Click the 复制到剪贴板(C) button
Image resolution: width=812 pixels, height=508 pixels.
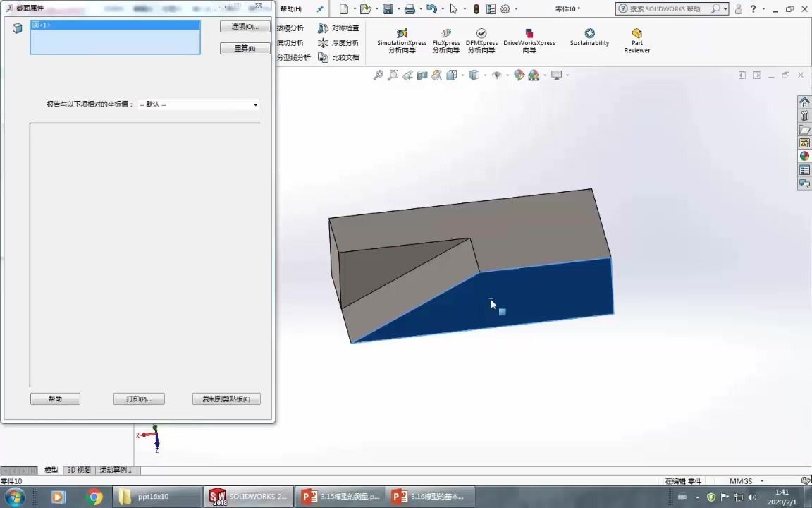click(226, 399)
